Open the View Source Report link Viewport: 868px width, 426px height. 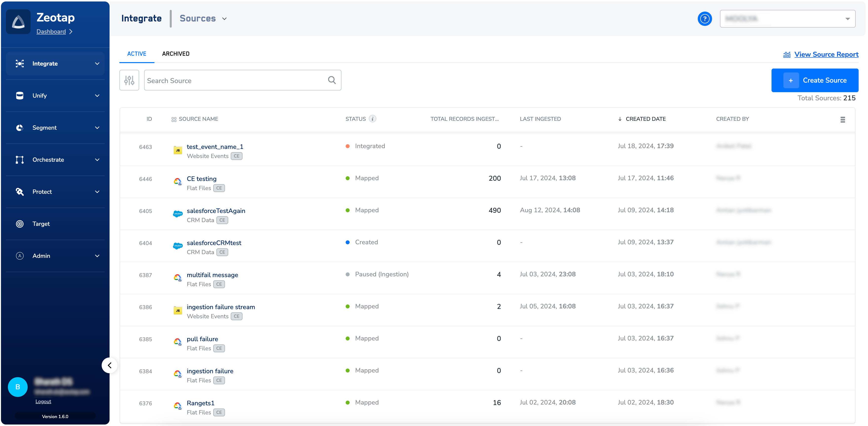click(x=826, y=54)
